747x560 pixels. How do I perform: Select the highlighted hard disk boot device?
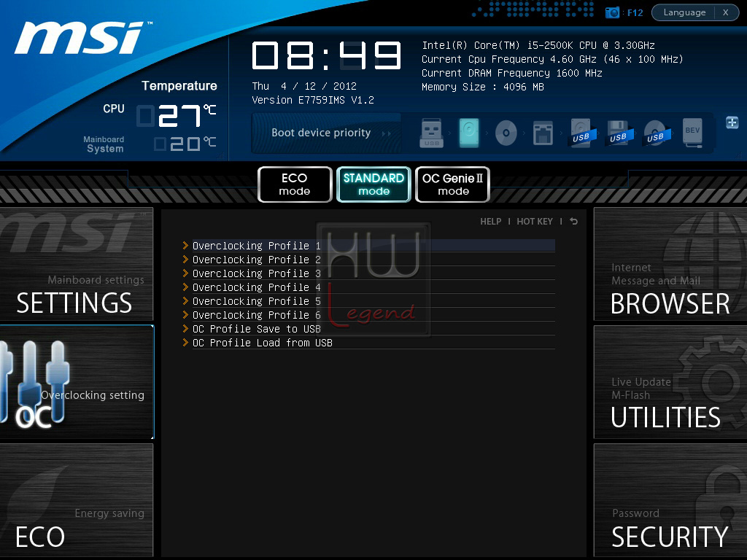point(469,133)
